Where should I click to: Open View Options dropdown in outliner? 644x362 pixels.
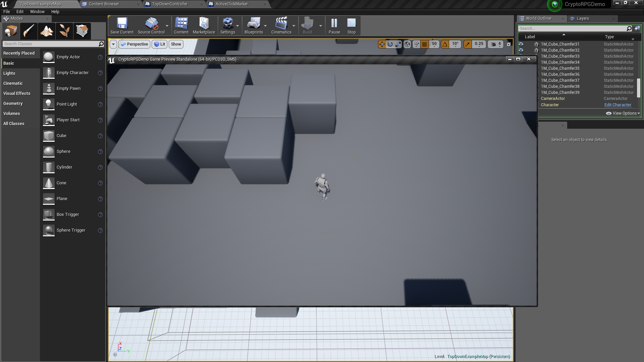click(x=623, y=113)
